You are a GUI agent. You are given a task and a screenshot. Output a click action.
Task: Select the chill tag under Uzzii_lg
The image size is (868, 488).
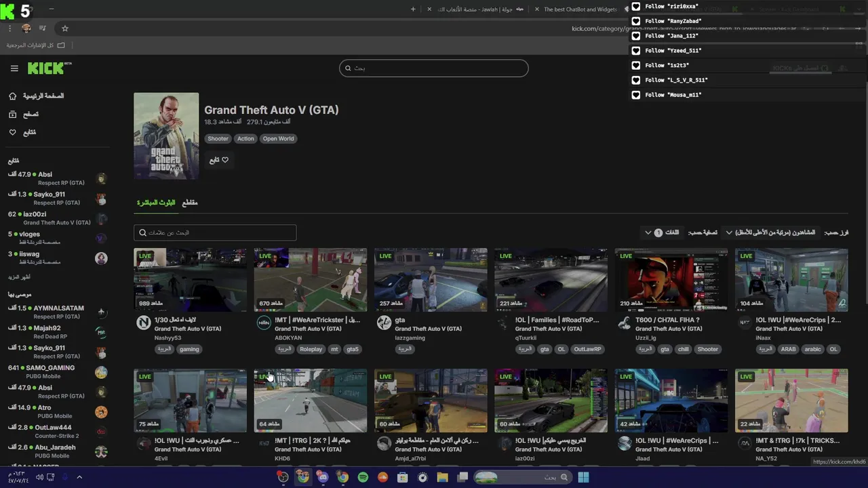(x=684, y=350)
